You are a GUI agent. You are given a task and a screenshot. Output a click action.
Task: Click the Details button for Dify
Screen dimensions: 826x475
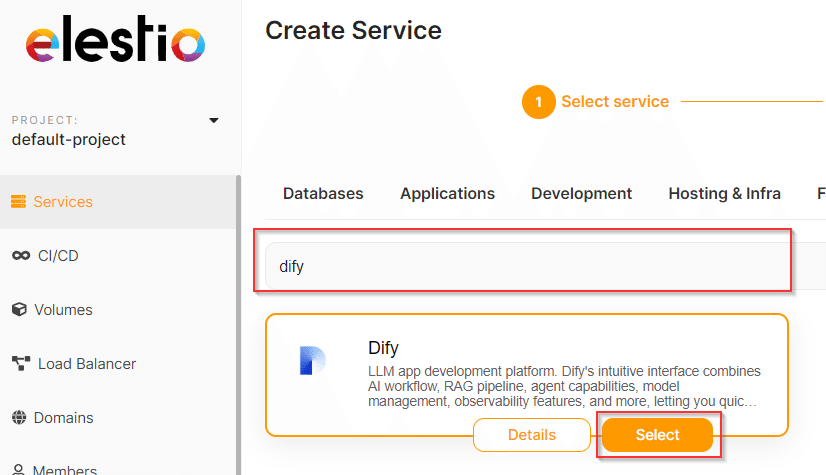click(532, 435)
